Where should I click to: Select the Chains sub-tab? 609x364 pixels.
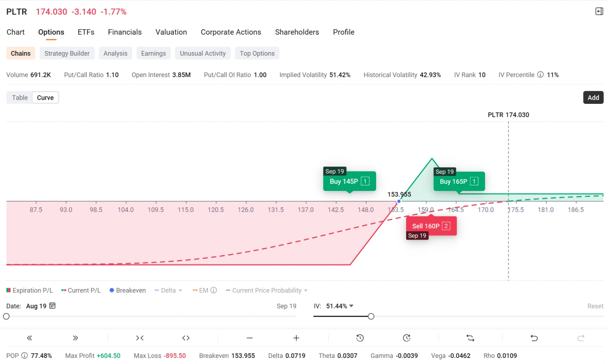(x=21, y=53)
